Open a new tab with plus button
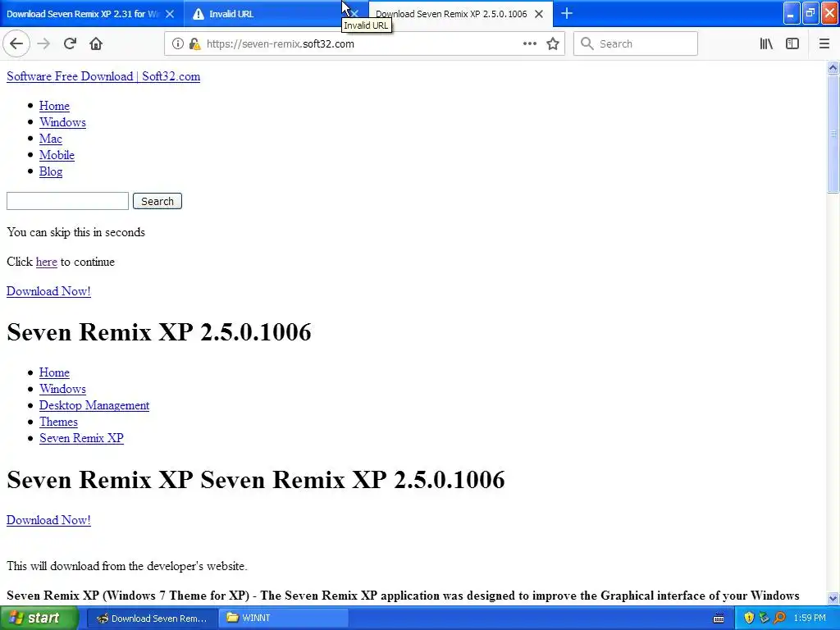The image size is (840, 630). 567,13
